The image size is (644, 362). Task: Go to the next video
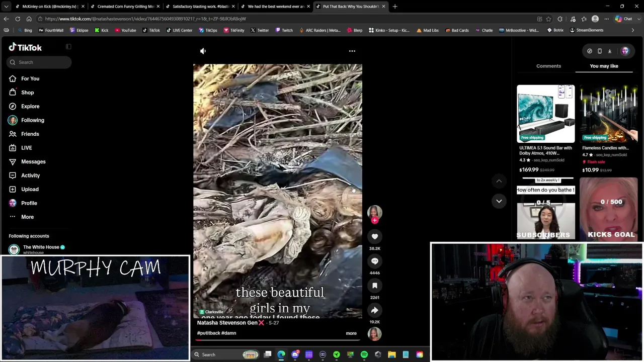pos(499,201)
